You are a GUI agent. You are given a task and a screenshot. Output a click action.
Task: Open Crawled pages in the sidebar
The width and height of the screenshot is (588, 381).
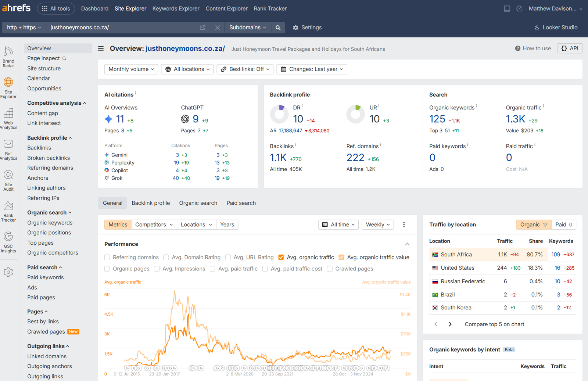[x=46, y=332]
